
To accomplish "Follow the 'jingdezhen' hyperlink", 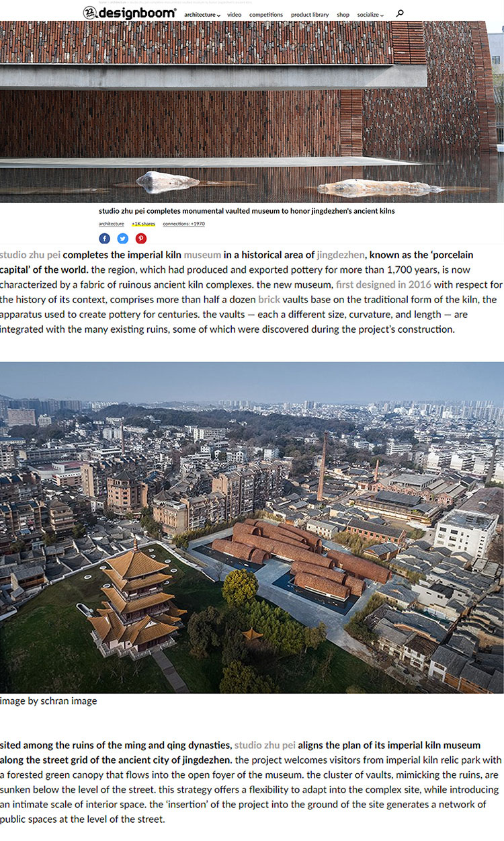I will 341,255.
